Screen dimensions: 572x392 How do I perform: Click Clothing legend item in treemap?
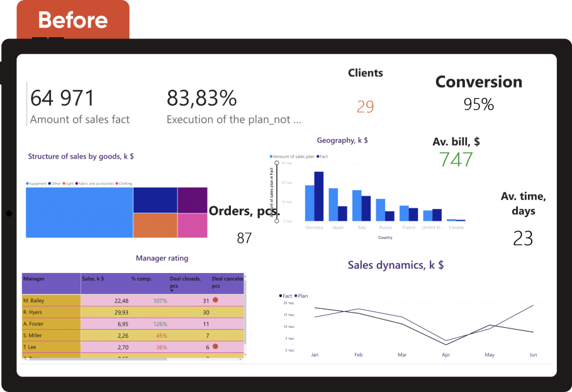(x=124, y=184)
